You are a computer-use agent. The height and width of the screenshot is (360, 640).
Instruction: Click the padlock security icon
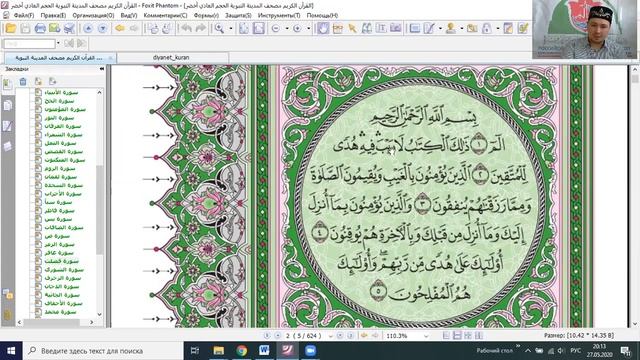(487, 28)
